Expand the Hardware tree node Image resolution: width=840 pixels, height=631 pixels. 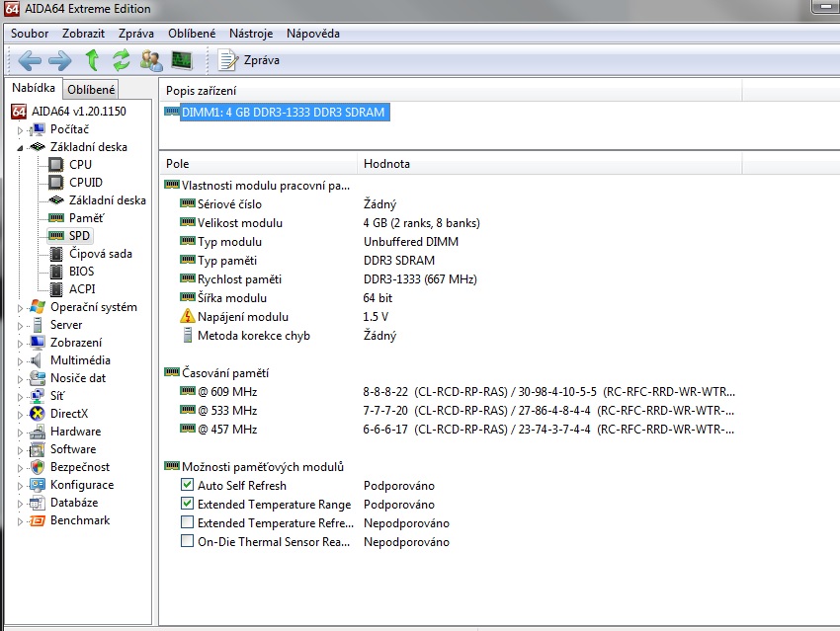[20, 433]
